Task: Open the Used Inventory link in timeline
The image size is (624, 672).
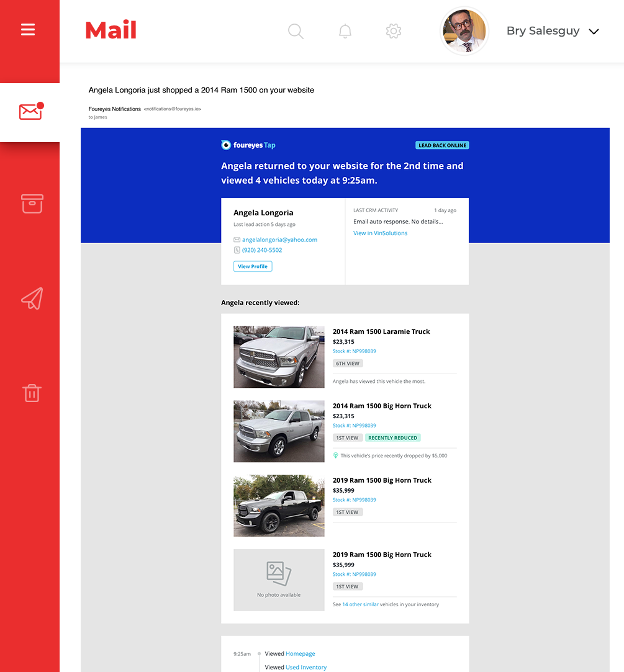Action: tap(305, 667)
